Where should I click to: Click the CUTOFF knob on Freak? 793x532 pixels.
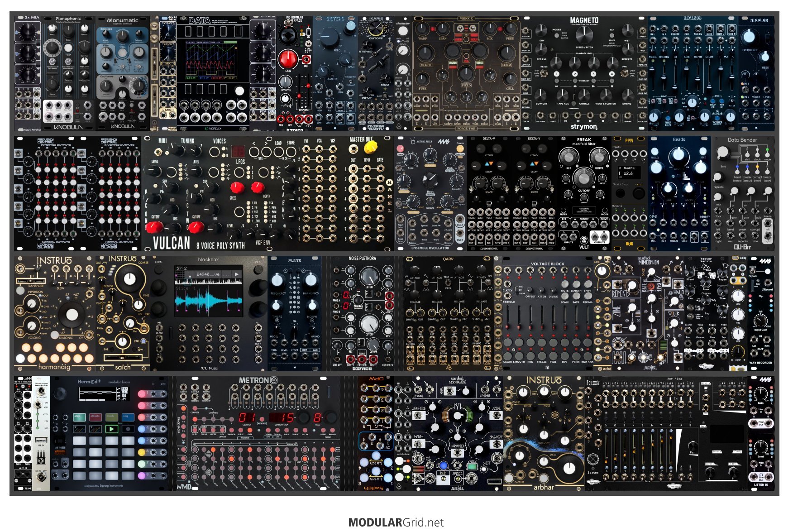pyautogui.click(x=584, y=177)
